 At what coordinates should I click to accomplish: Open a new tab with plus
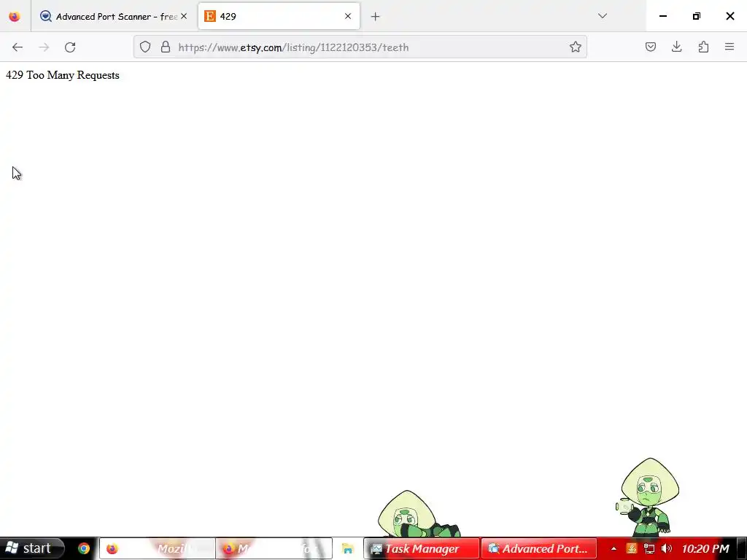[376, 17]
